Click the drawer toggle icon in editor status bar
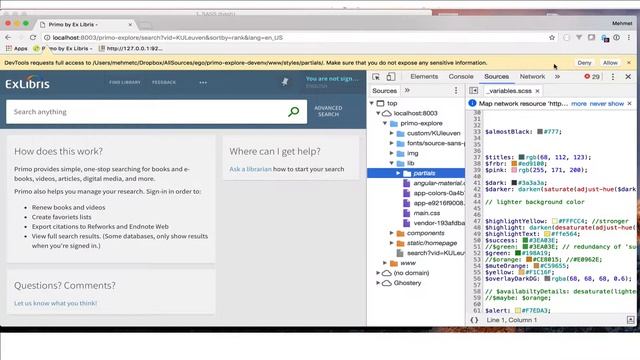Screen dimensions: 640x360 tap(631, 320)
